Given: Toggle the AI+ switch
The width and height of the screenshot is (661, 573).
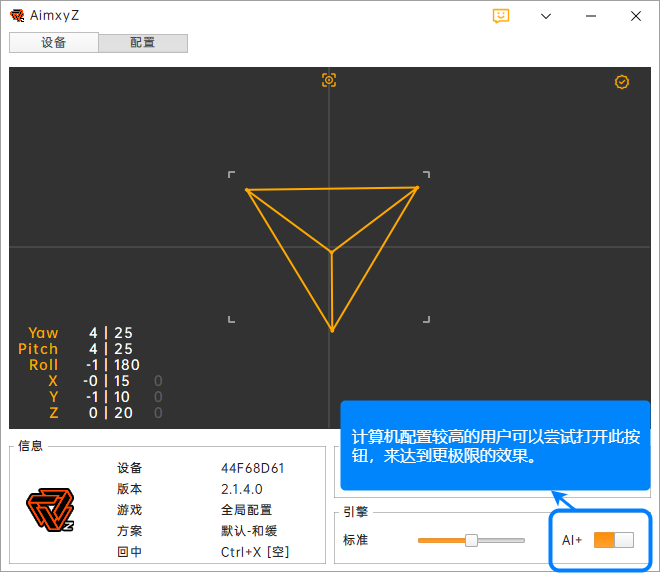Looking at the screenshot, I should click(x=613, y=540).
